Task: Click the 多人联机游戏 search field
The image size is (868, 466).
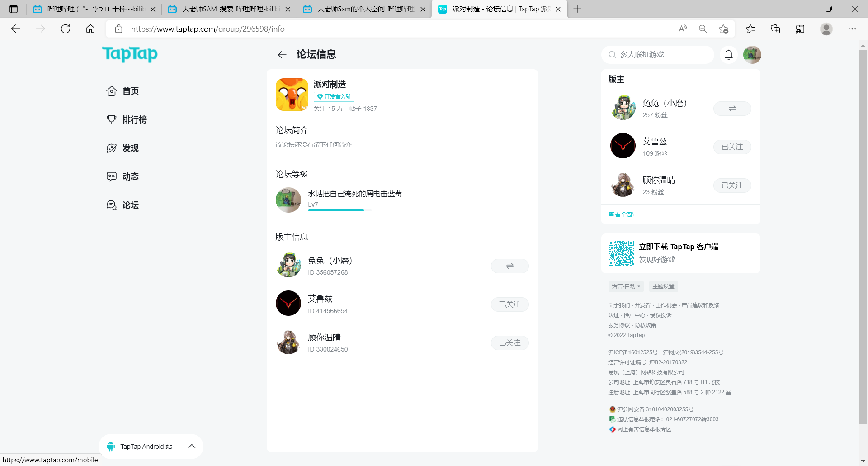Action: 658,55
